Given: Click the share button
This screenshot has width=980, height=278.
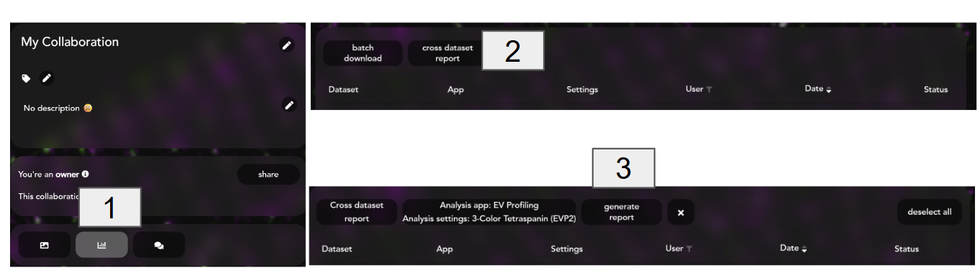Looking at the screenshot, I should [x=268, y=175].
